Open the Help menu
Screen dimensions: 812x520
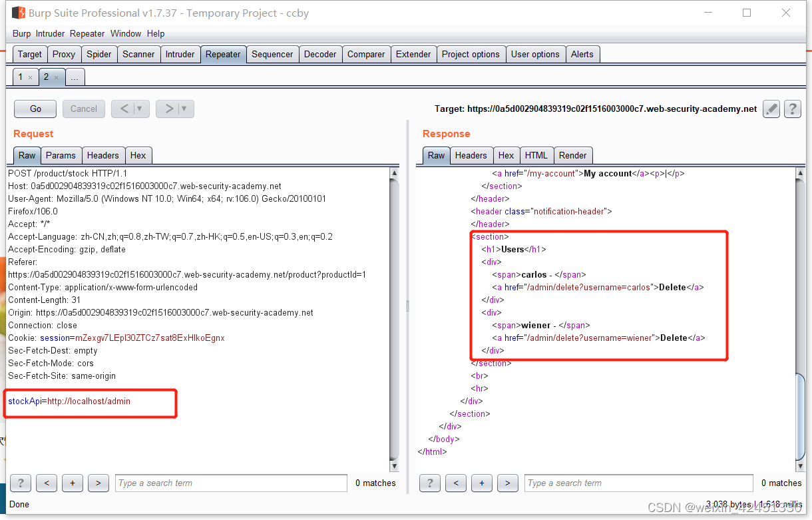156,33
